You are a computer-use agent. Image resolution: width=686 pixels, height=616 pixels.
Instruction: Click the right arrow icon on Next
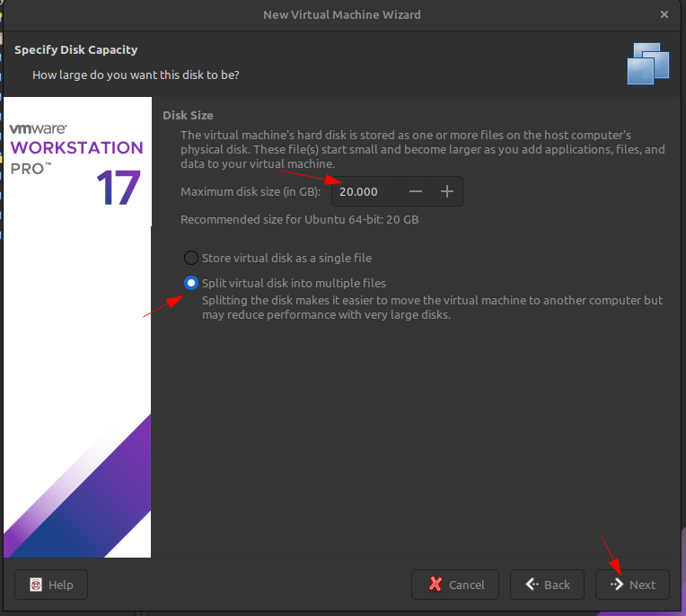tap(617, 585)
